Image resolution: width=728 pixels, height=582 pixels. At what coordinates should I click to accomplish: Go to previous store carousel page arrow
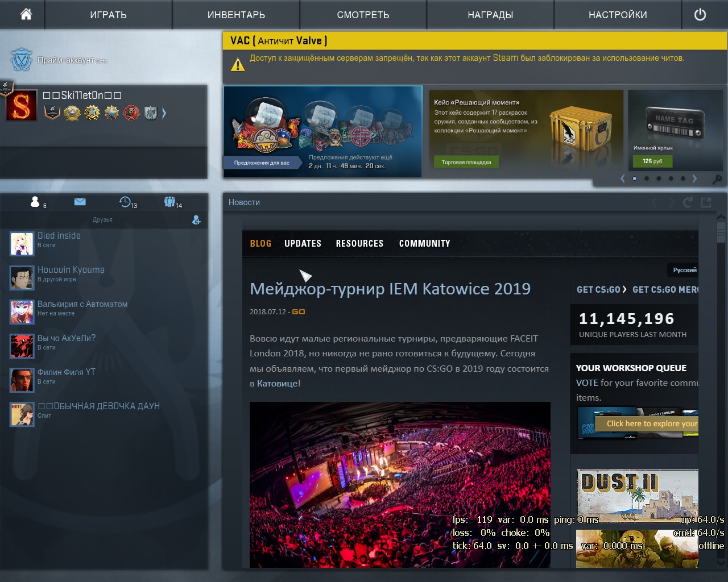point(622,178)
